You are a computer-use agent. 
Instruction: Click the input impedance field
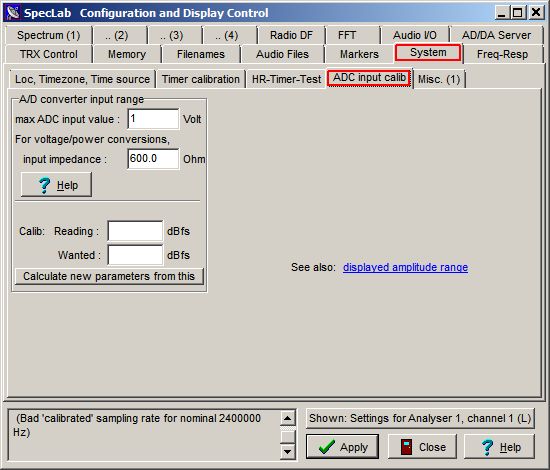point(153,159)
